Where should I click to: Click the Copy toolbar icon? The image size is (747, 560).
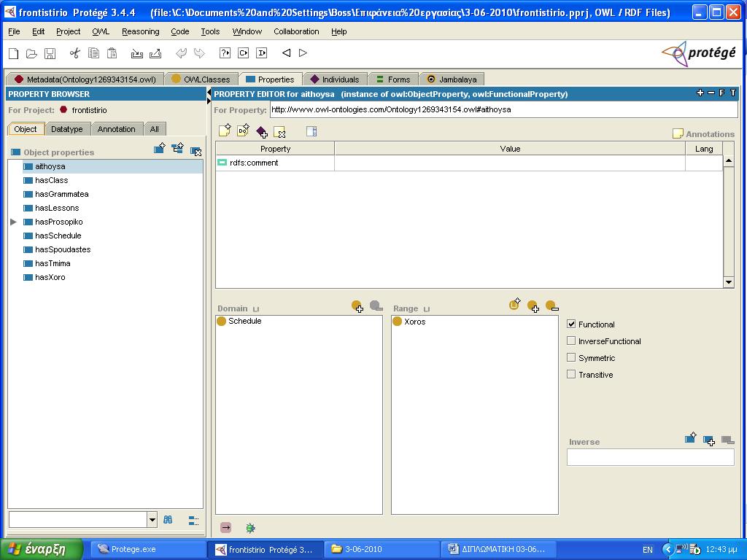click(x=93, y=53)
